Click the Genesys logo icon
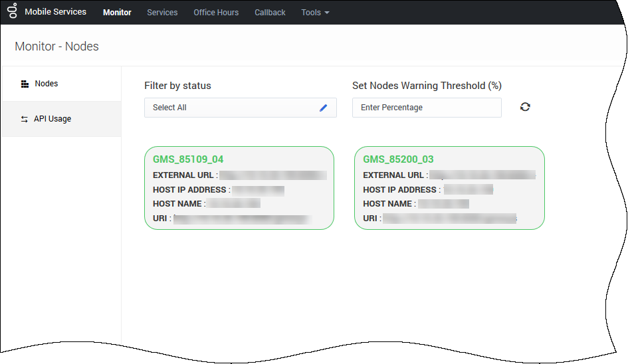The height and width of the screenshot is (364, 628). pos(13,11)
